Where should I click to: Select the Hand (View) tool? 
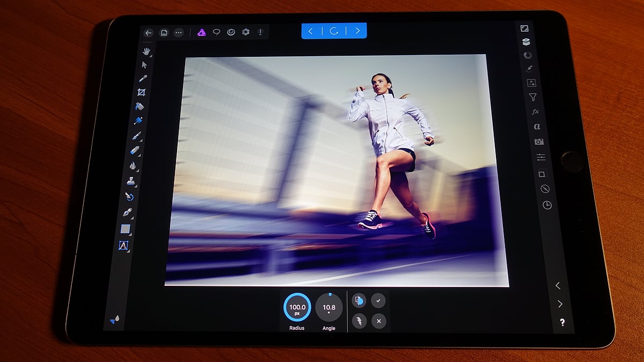click(x=145, y=51)
